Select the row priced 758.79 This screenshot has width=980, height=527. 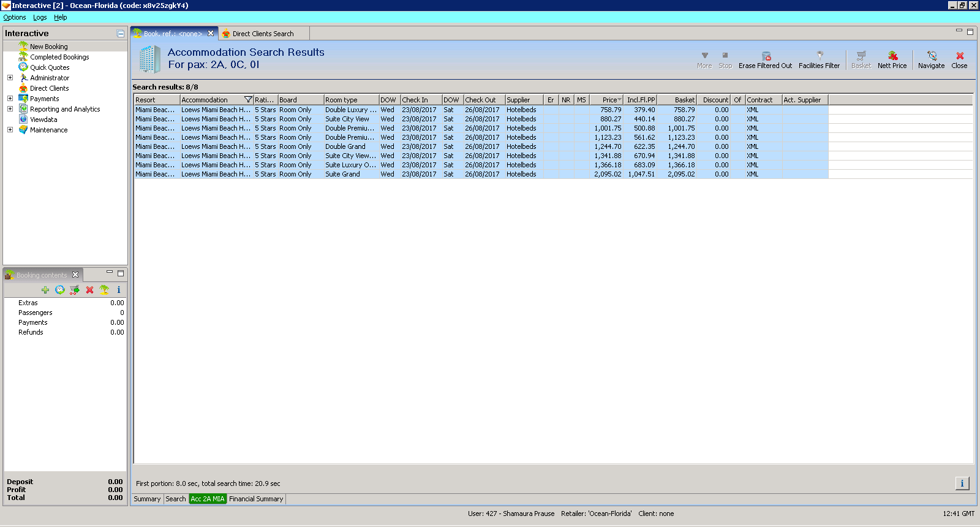pyautogui.click(x=481, y=110)
